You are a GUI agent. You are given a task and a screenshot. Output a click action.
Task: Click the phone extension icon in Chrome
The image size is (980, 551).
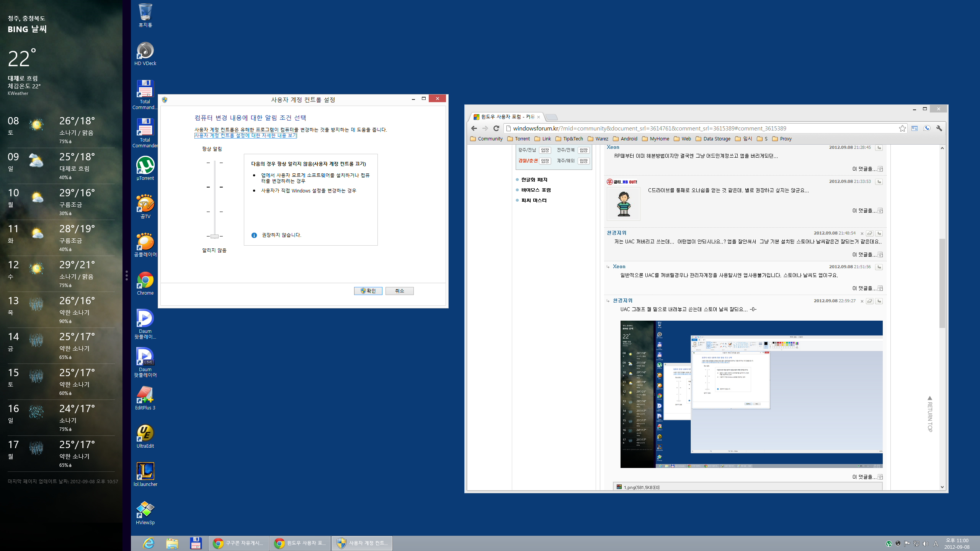point(927,128)
